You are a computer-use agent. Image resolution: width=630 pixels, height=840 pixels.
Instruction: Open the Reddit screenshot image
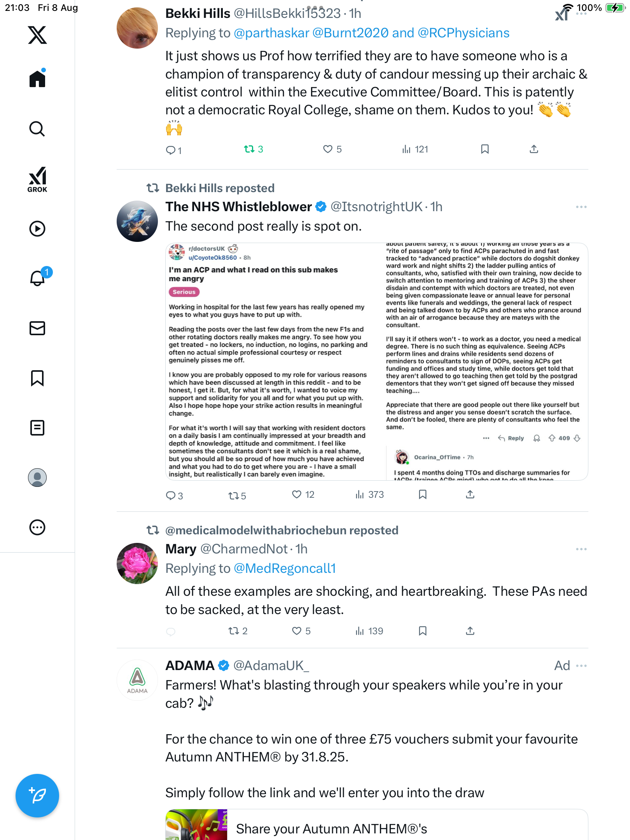[x=376, y=362]
